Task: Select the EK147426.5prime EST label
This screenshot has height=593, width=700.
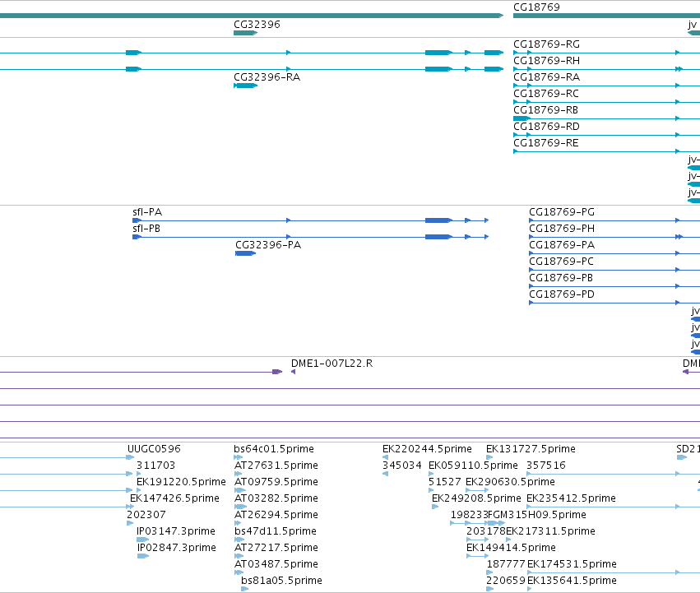Action: [x=174, y=498]
